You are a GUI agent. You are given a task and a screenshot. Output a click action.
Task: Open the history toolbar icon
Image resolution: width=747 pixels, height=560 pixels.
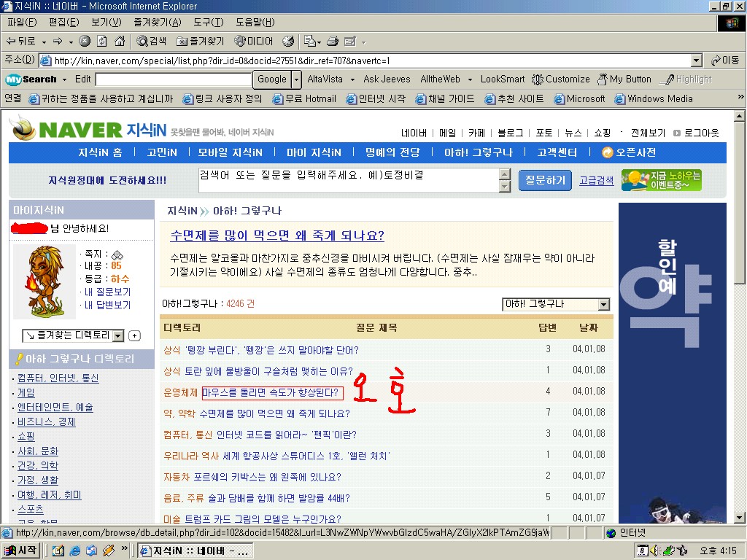tap(288, 42)
